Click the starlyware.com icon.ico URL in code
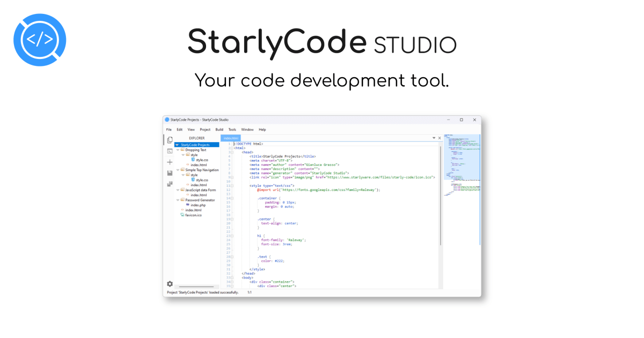The image size is (644, 338). [x=380, y=177]
